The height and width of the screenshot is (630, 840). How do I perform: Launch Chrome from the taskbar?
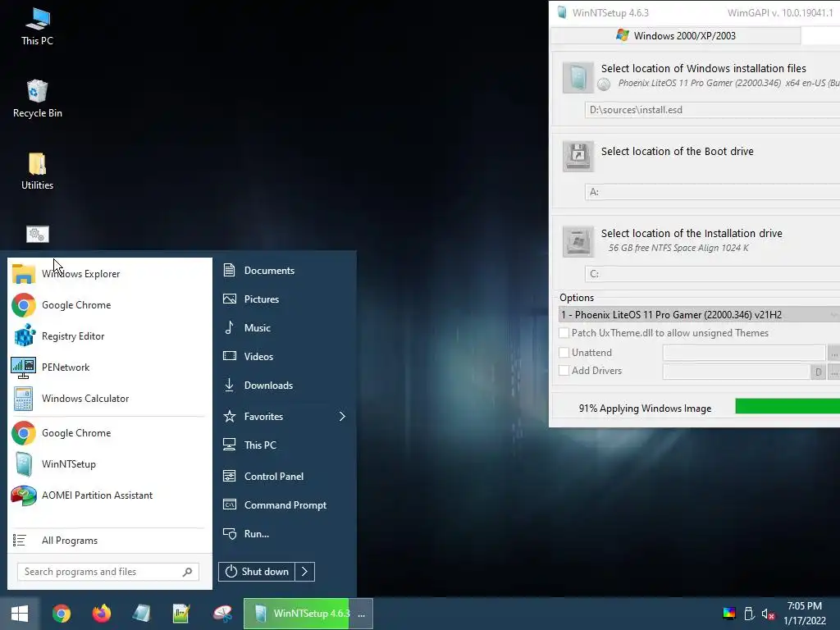(x=61, y=614)
